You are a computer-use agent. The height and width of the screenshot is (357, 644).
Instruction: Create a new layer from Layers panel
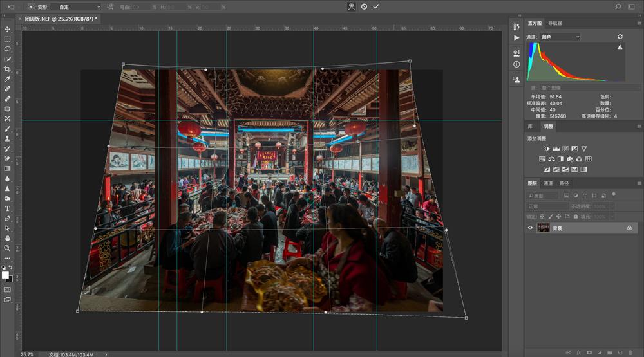coord(621,352)
